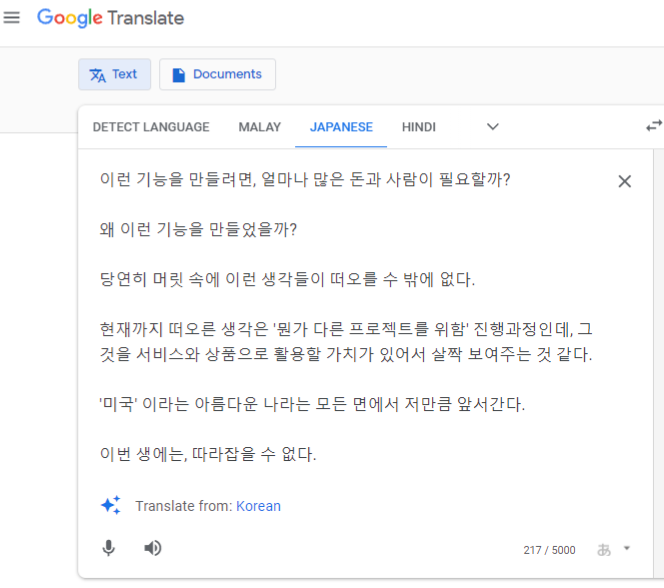664x588 pixels.
Task: Click the line '왜 이런 기능을 만들었을까?'
Action: click(198, 229)
